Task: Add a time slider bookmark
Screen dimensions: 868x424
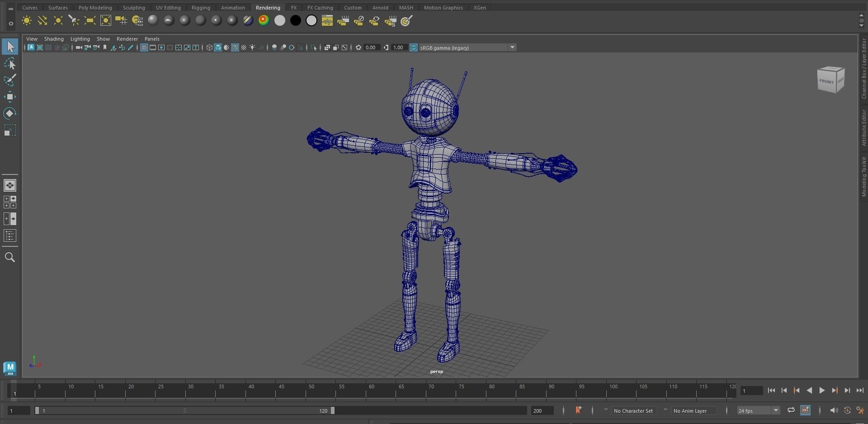Action: coord(578,410)
